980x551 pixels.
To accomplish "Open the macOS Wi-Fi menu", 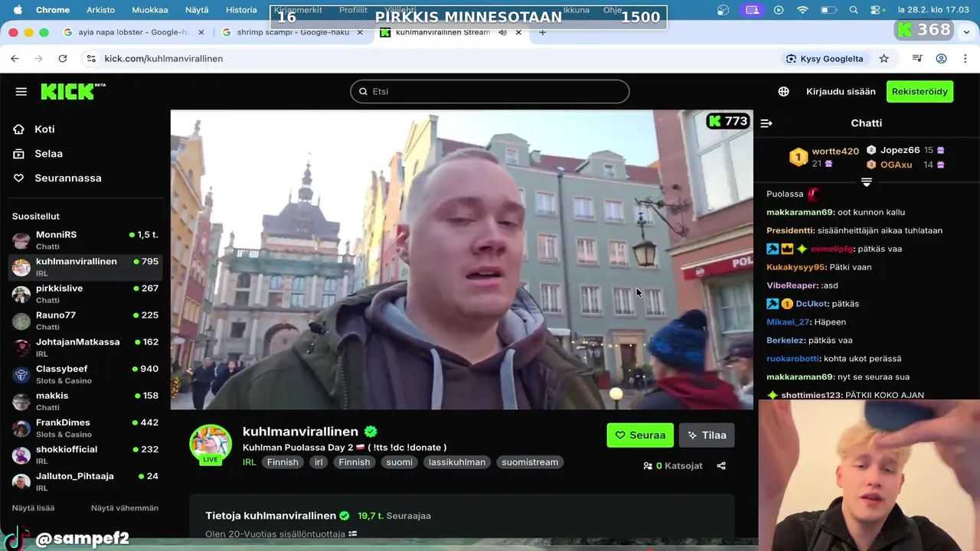I will pyautogui.click(x=802, y=10).
